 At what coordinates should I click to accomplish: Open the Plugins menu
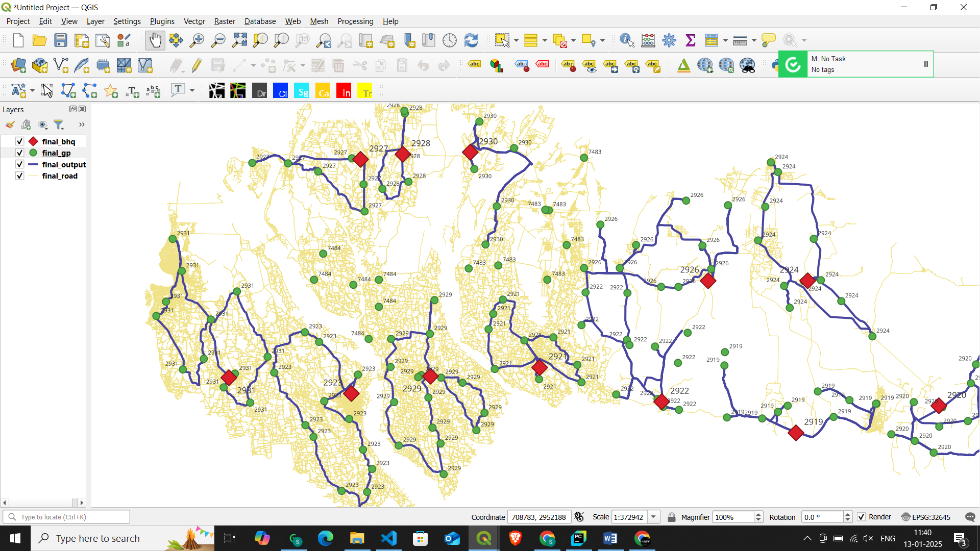(x=162, y=21)
